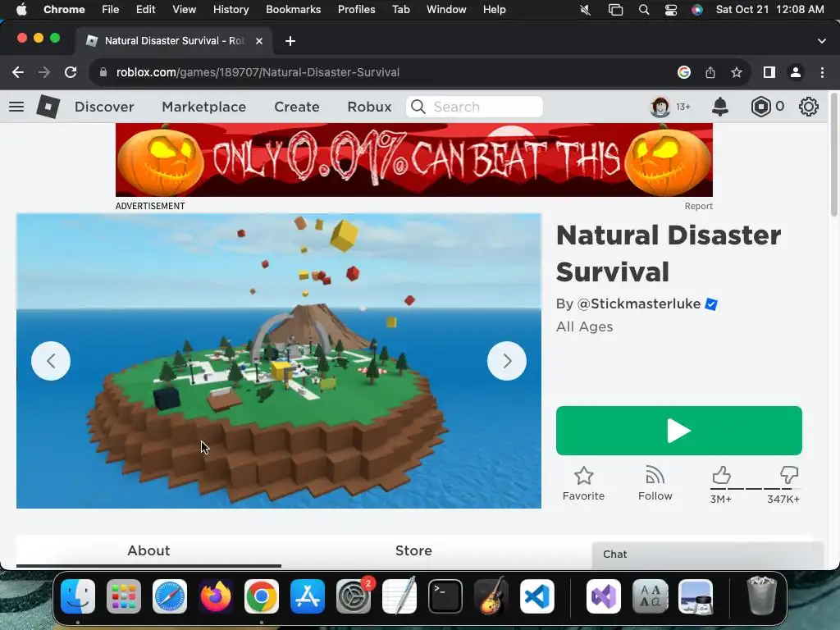The width and height of the screenshot is (840, 630).
Task: Open the Create page
Action: (297, 107)
